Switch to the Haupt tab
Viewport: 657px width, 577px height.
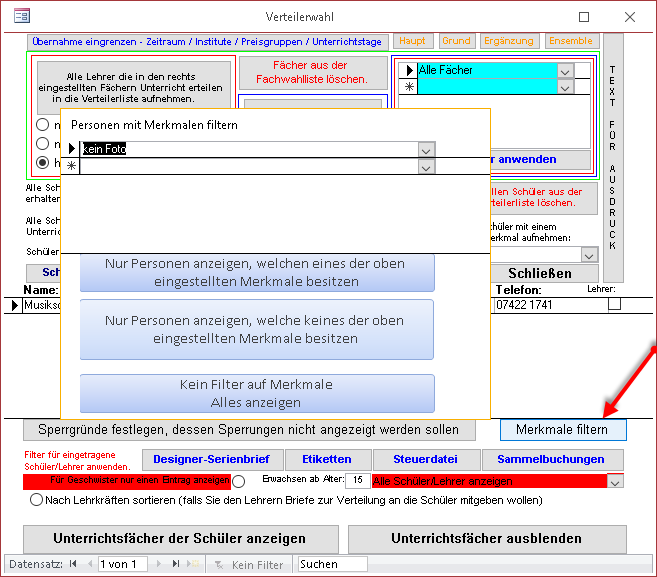point(412,41)
